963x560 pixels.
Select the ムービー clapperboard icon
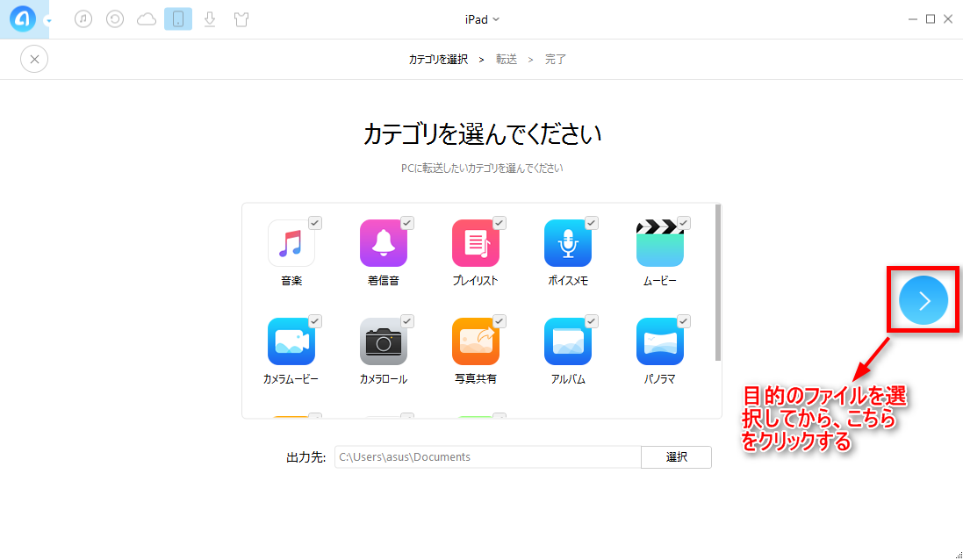click(x=659, y=243)
